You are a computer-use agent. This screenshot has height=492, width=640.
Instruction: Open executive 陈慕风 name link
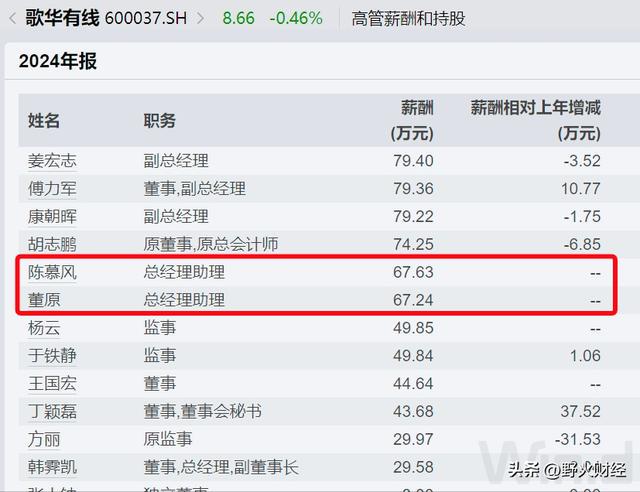52,272
